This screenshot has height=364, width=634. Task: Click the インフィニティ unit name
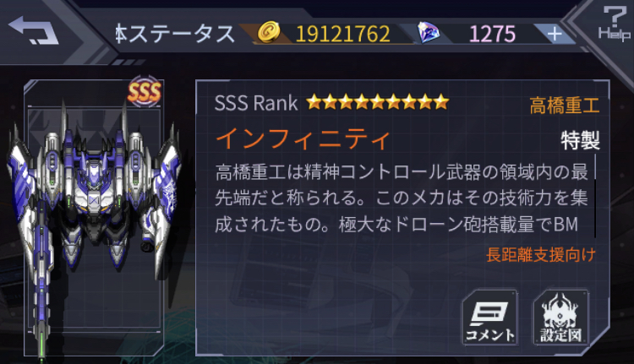point(303,139)
